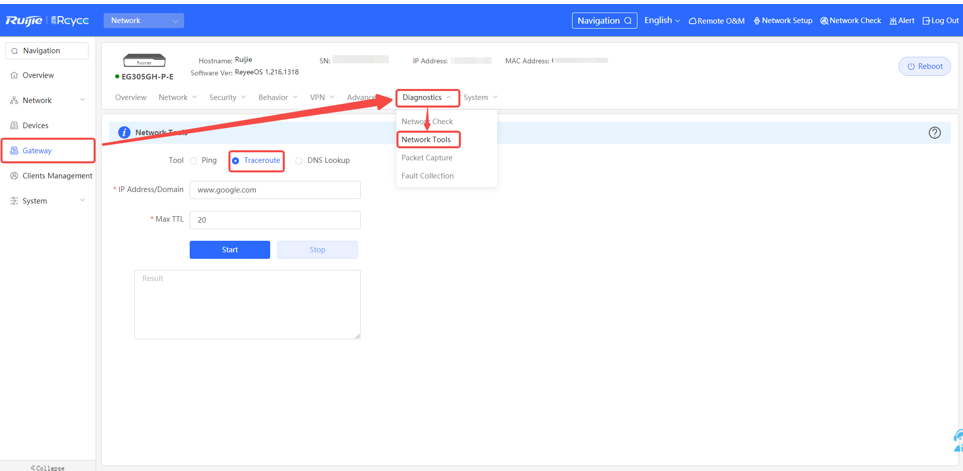963x471 pixels.
Task: Open the Security tab menu
Action: (227, 98)
